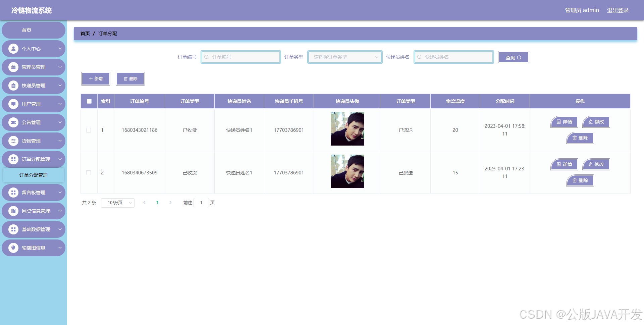Click 修改 for order 1680340673509
Viewport: 644px width, 325px height.
click(596, 164)
